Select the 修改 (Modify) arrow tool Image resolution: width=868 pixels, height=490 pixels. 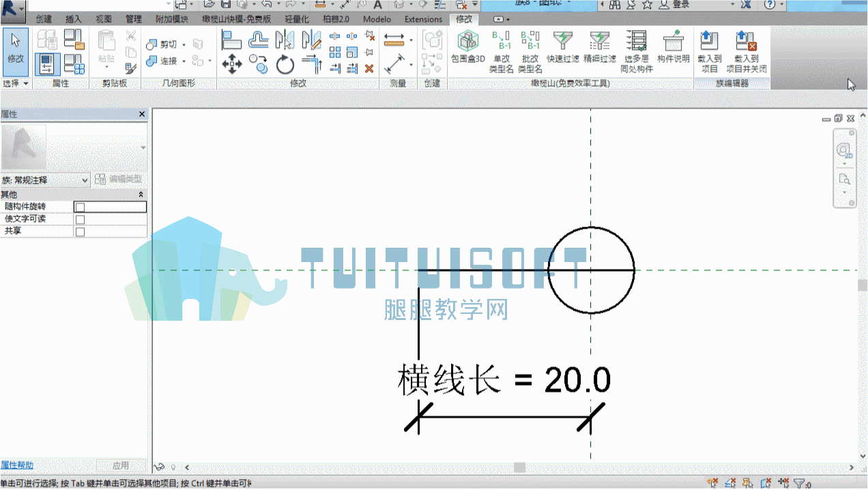click(15, 51)
